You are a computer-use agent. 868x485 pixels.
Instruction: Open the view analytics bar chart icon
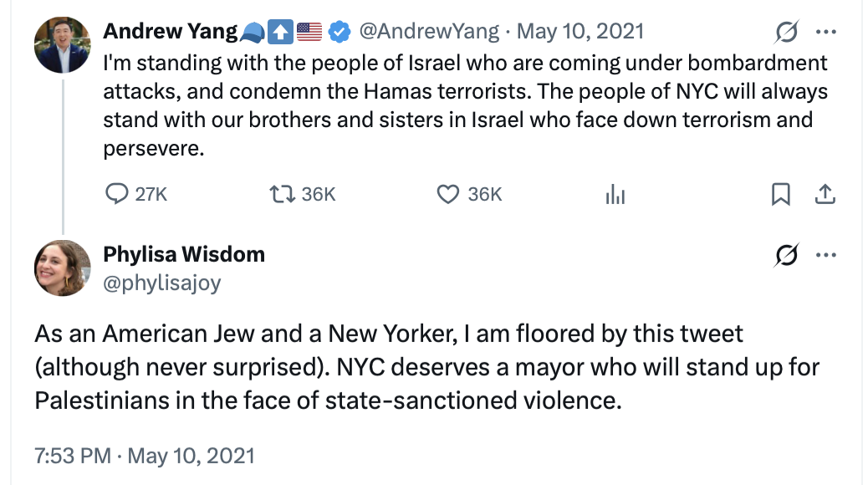point(615,195)
